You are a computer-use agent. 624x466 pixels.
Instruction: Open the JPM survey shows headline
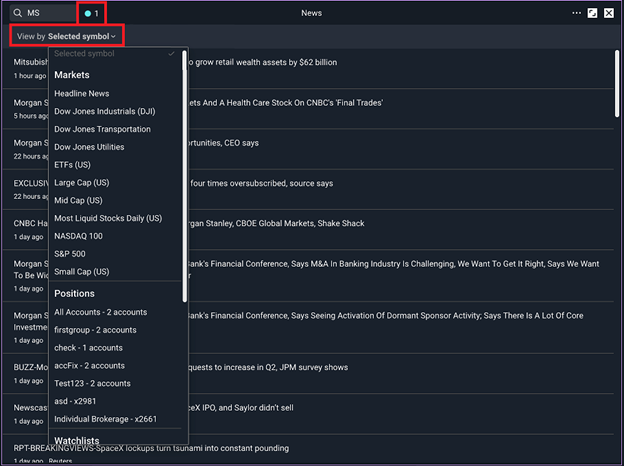point(268,367)
